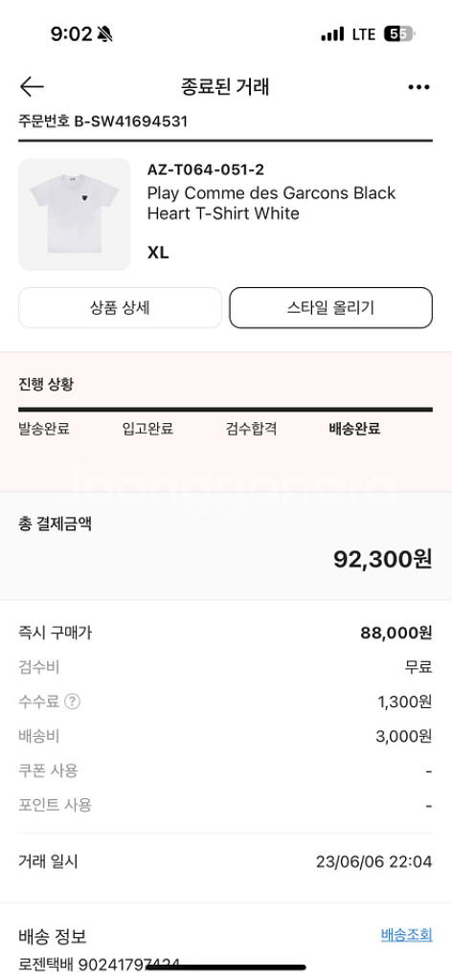This screenshot has width=452, height=980.
Task: Tap the cellular signal bars icon
Action: point(332,33)
